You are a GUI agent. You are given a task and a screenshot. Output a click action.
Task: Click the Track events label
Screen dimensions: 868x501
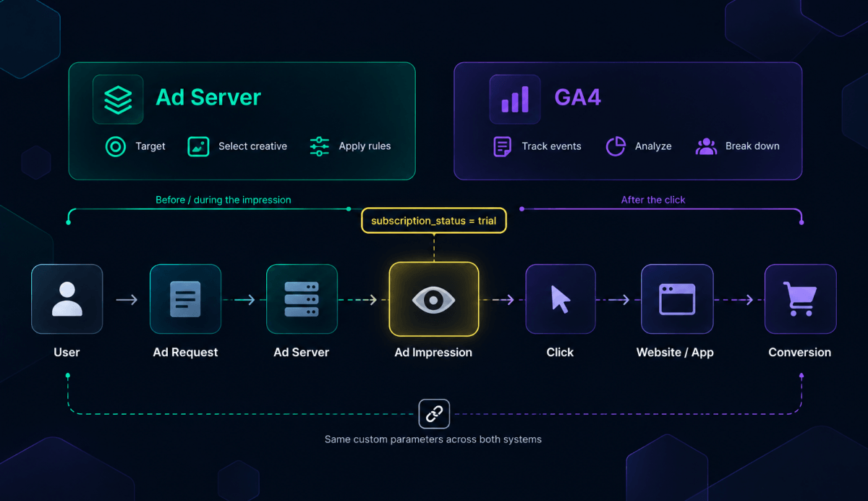551,146
